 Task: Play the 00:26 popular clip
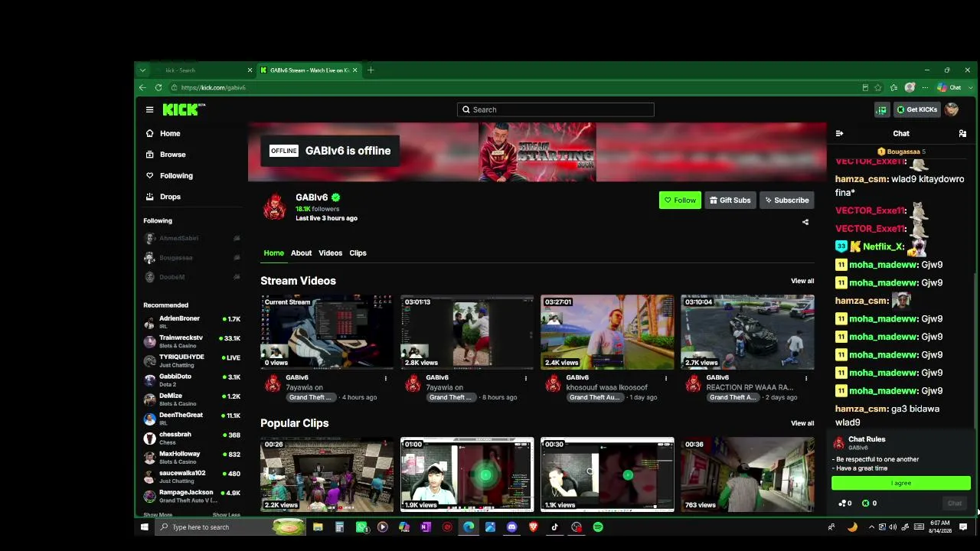point(327,474)
